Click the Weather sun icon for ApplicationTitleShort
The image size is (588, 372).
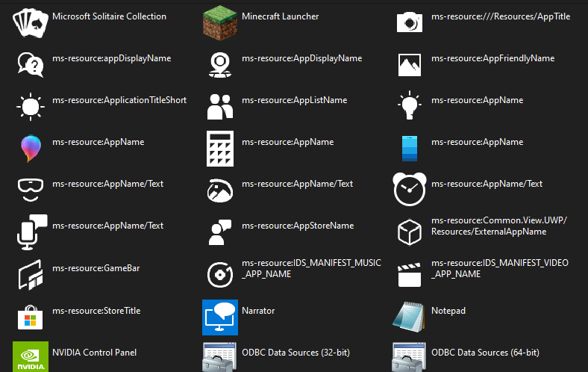pos(31,107)
